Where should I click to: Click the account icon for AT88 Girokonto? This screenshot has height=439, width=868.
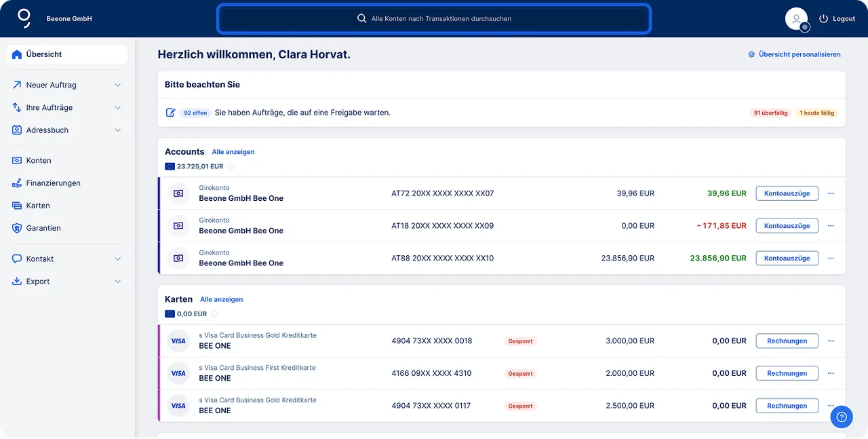[x=178, y=258]
